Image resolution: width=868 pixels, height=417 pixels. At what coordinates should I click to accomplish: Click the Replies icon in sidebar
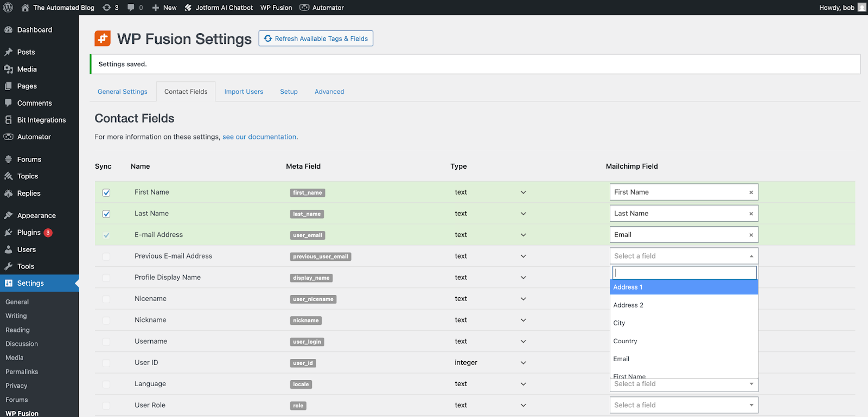click(9, 193)
